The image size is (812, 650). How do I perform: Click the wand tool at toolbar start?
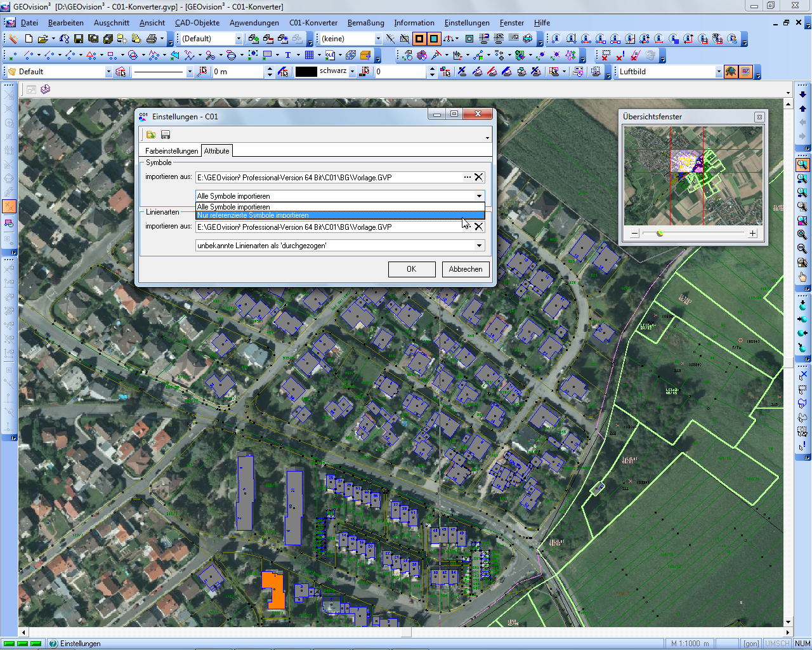point(12,39)
